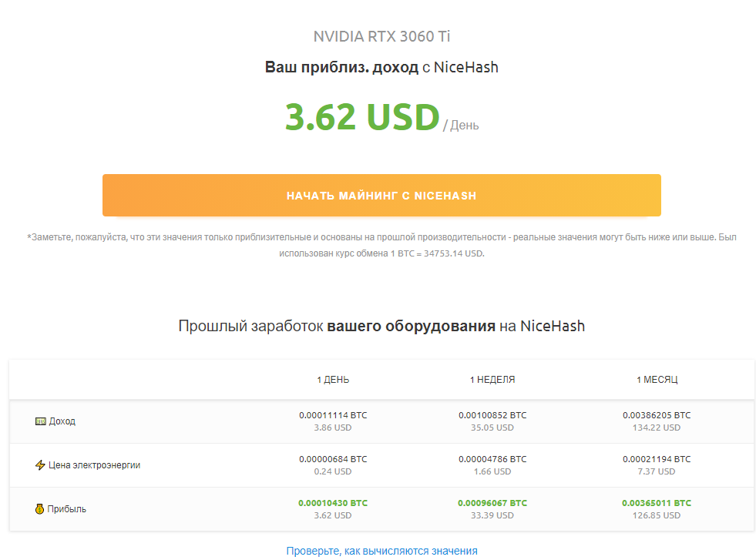Click the 0.00021194 BTC monthly electricity cost
This screenshot has width=756, height=560.
pyautogui.click(x=657, y=459)
